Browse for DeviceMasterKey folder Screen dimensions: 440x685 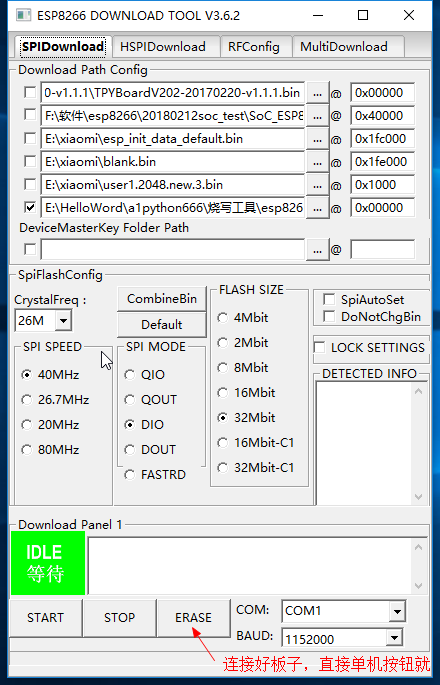coord(318,250)
